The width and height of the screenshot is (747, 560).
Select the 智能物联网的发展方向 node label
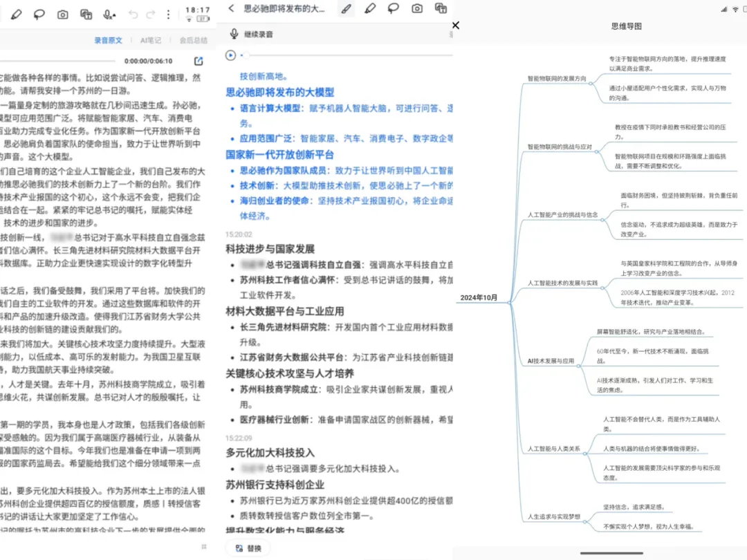click(556, 79)
